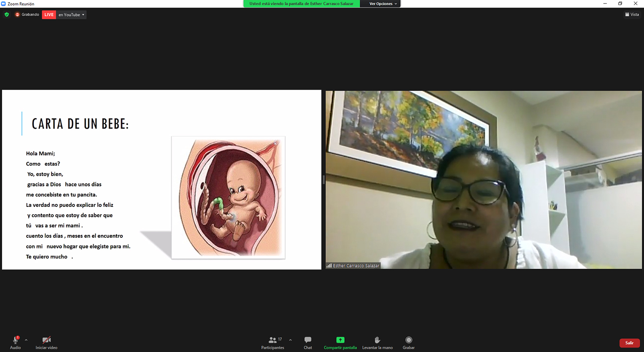Click the split handle between share and video
This screenshot has height=352, width=644.
[323, 180]
